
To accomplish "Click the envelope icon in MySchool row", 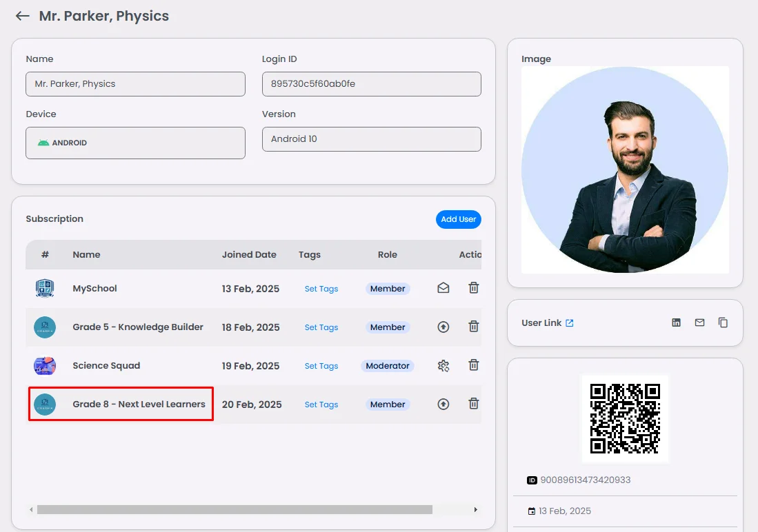I will [443, 288].
